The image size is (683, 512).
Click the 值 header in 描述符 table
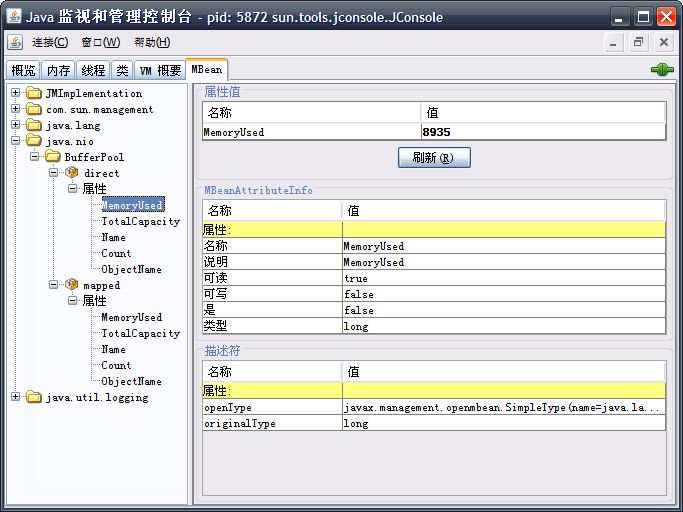pos(504,372)
